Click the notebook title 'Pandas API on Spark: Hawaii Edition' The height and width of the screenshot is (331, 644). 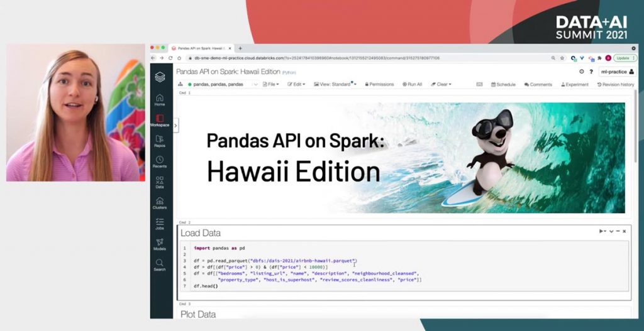228,72
